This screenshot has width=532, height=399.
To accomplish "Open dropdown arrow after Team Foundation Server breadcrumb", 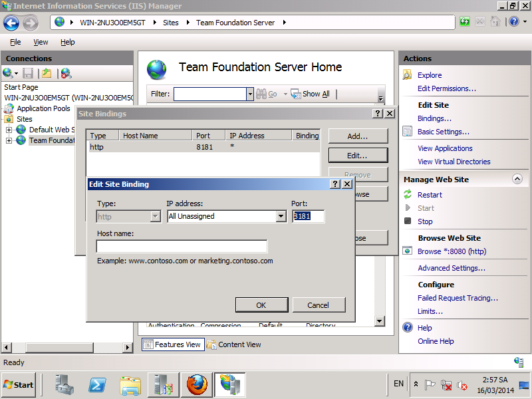I will tap(285, 23).
